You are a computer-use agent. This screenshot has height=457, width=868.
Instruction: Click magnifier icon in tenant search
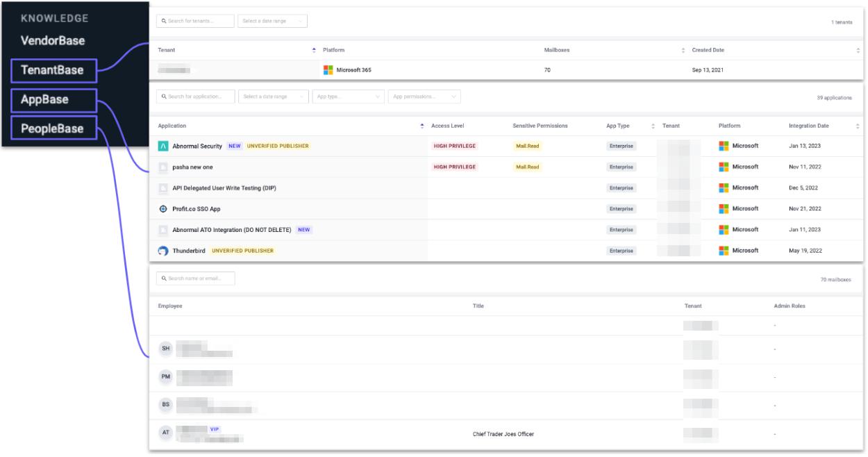click(164, 21)
